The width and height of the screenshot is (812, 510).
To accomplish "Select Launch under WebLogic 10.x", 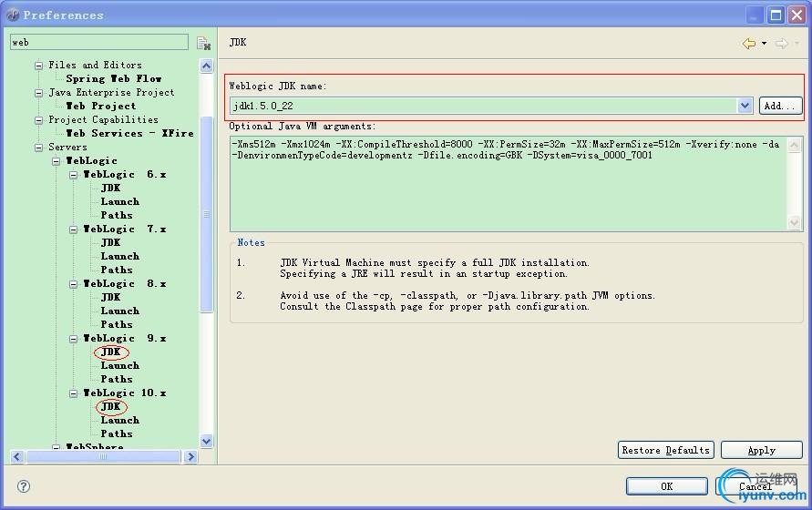I will pos(120,420).
